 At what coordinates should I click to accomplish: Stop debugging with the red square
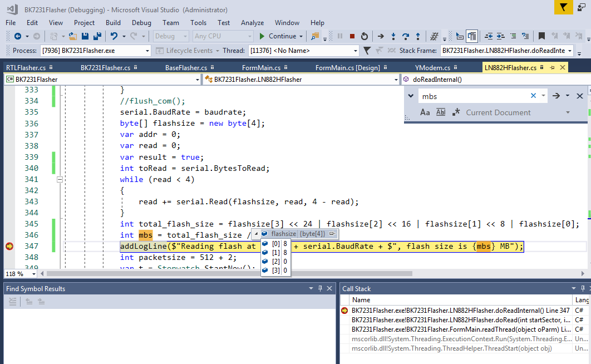352,36
